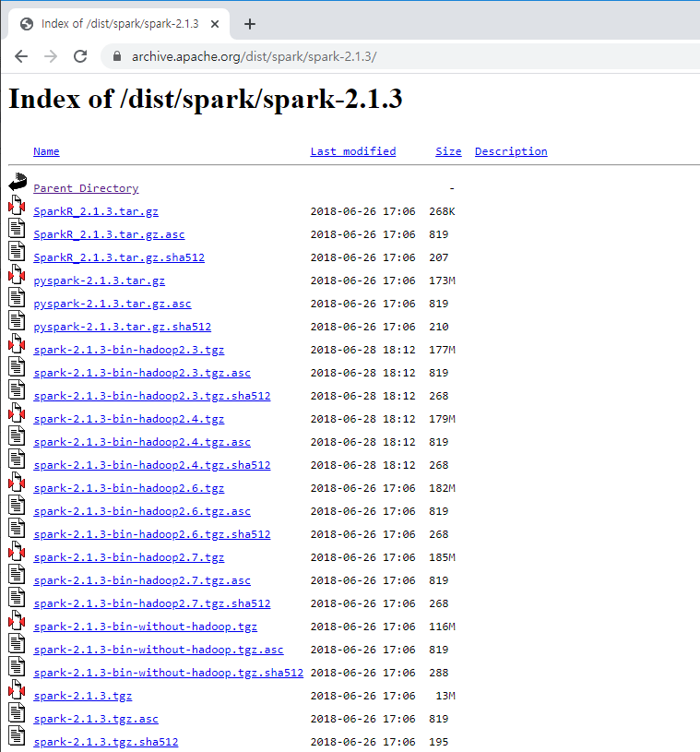Open spark-2.1.3-bin-hadoop2.3.tgz.asc link
700x752 pixels.
point(142,373)
